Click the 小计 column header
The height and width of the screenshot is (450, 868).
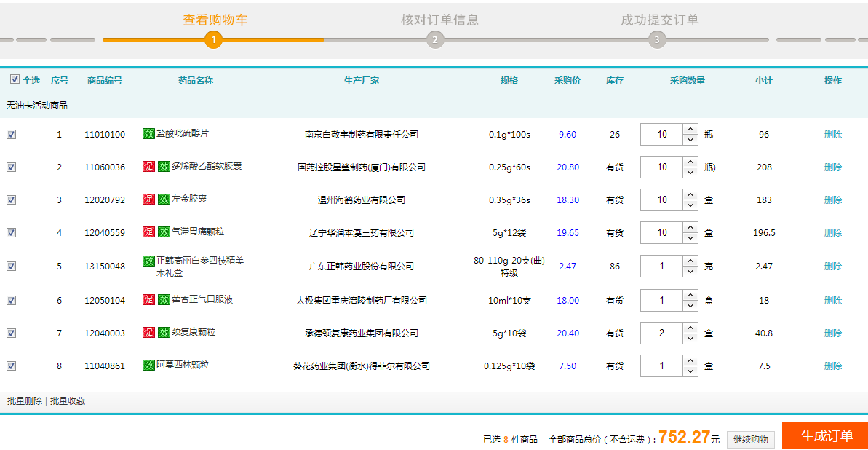click(764, 80)
